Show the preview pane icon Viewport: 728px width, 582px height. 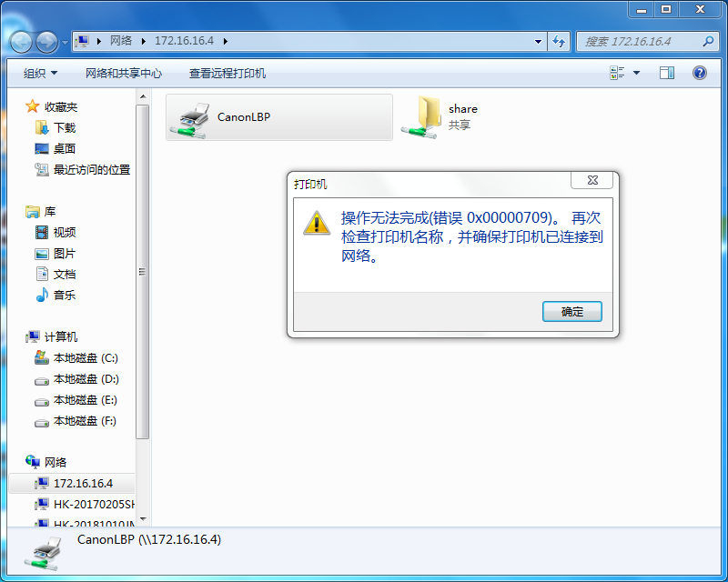(x=667, y=73)
